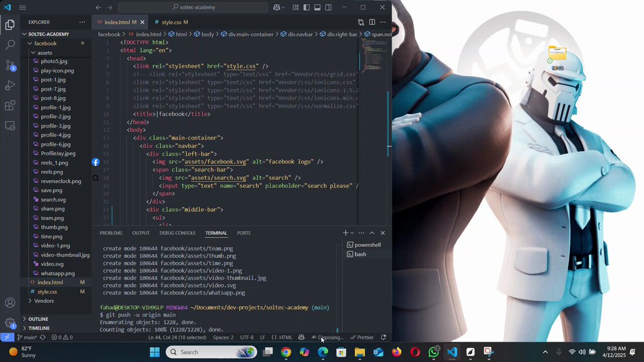
Task: Open the Manage gear menu
Action: (x=10, y=323)
